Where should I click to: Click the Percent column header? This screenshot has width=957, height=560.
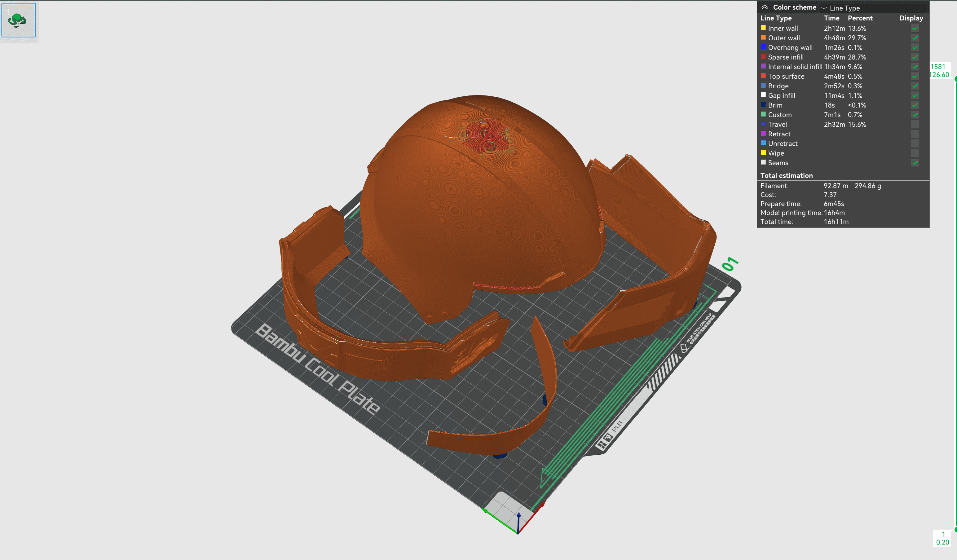point(860,18)
